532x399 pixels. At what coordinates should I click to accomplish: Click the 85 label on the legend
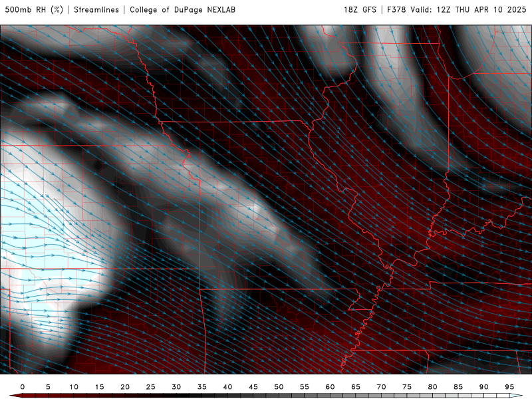[x=458, y=387]
